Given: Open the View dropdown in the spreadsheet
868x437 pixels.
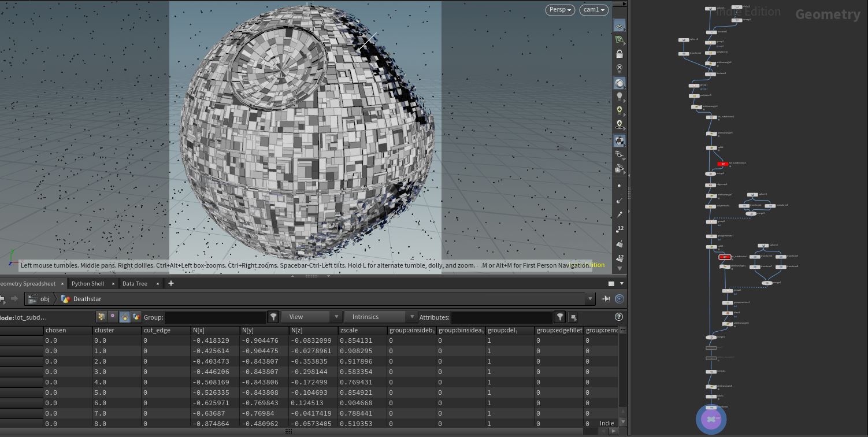Looking at the screenshot, I should click(x=311, y=317).
